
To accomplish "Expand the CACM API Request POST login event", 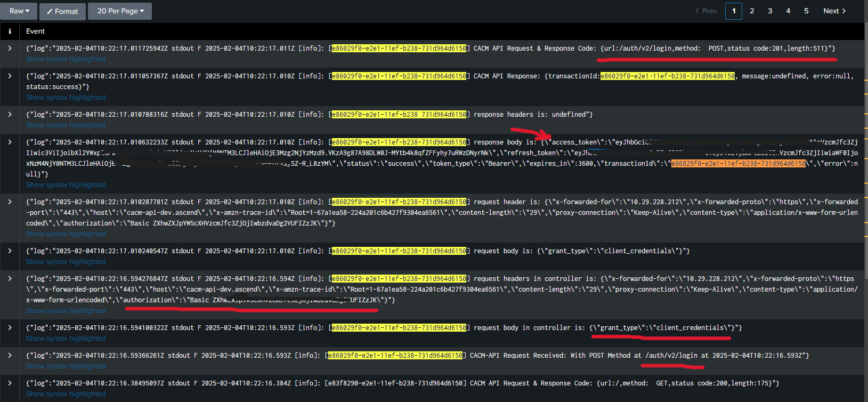I will tap(10, 49).
